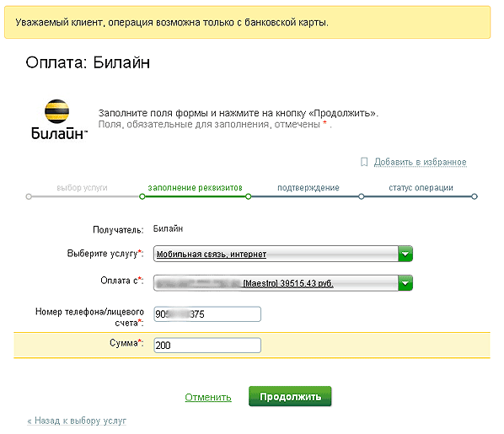Click the Добавить в избранное link
This screenshot has width=504, height=434.
tap(420, 162)
